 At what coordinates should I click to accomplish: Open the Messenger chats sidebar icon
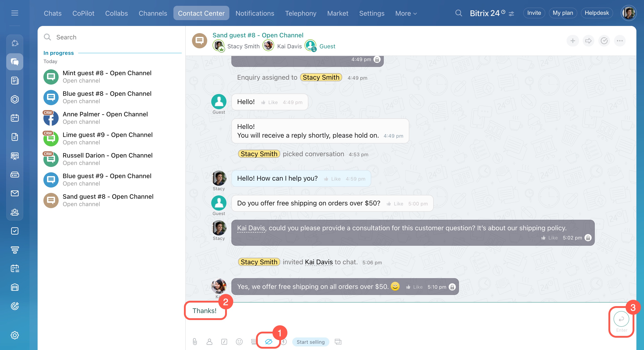15,62
